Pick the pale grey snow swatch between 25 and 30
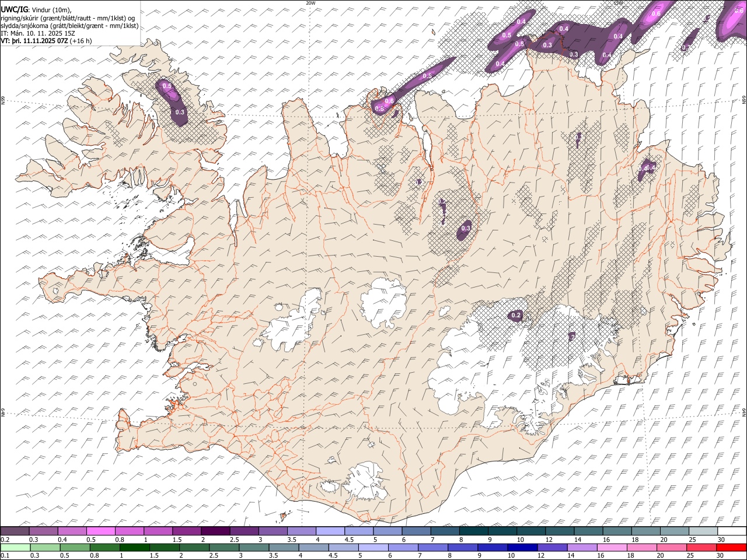This screenshot has height=560, width=747. [x=704, y=531]
